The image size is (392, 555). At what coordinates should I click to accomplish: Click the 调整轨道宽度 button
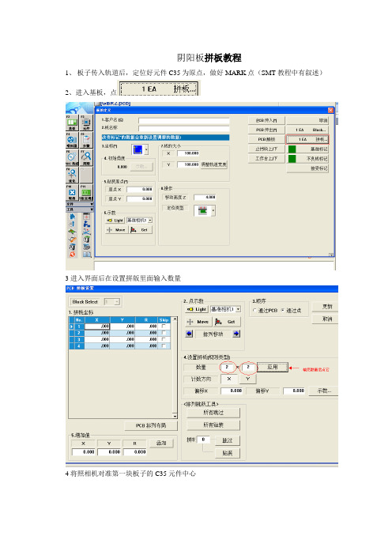(214, 164)
